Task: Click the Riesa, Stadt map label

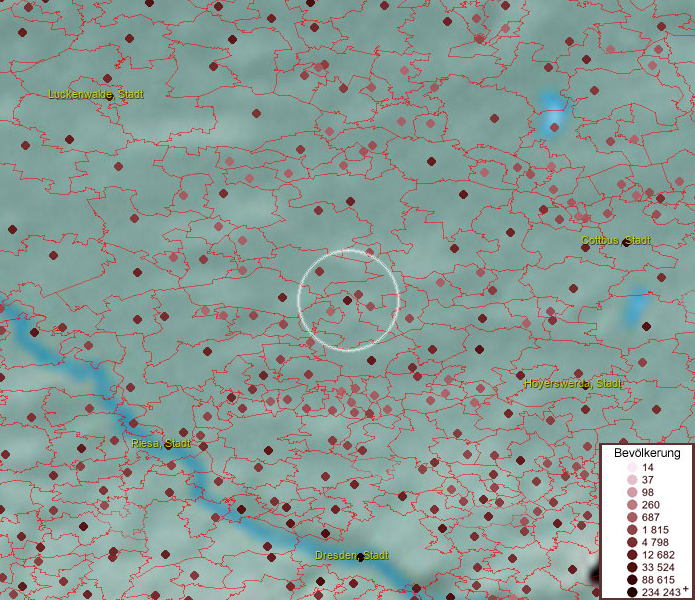Action: coord(160,444)
